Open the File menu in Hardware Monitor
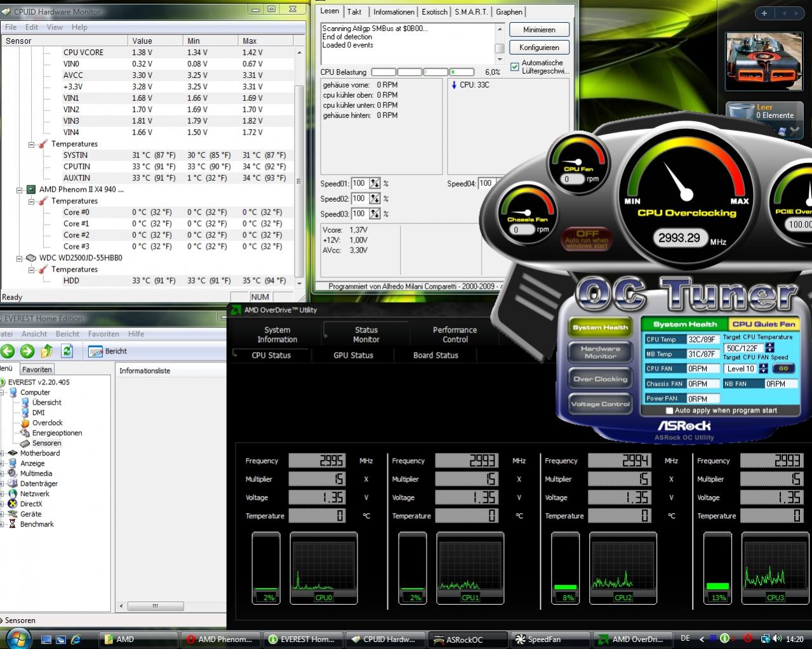This screenshot has width=812, height=649. pyautogui.click(x=11, y=27)
